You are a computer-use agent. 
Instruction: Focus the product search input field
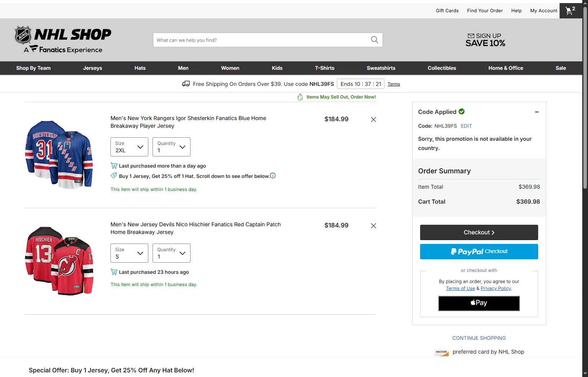coord(262,40)
